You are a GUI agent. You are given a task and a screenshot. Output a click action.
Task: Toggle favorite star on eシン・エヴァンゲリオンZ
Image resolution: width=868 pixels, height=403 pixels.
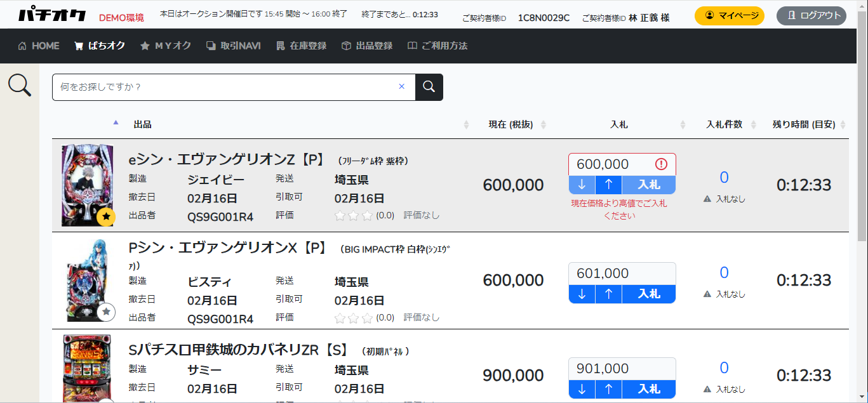click(107, 217)
